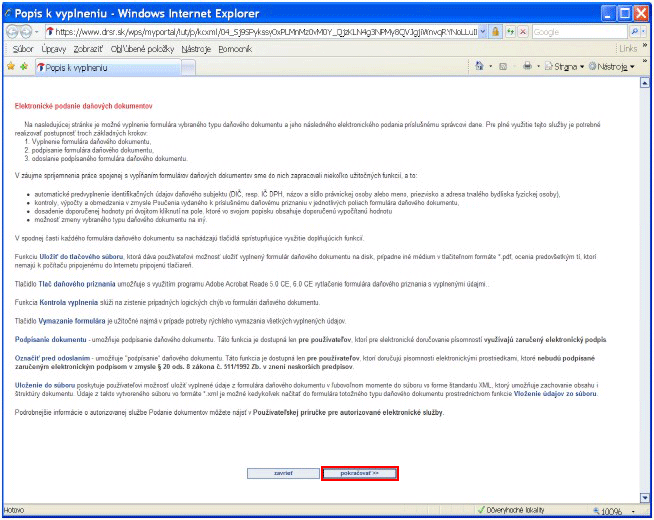Click heading Elektronické podanie daňových dokumentov
This screenshot has height=520, width=654.
coord(83,106)
